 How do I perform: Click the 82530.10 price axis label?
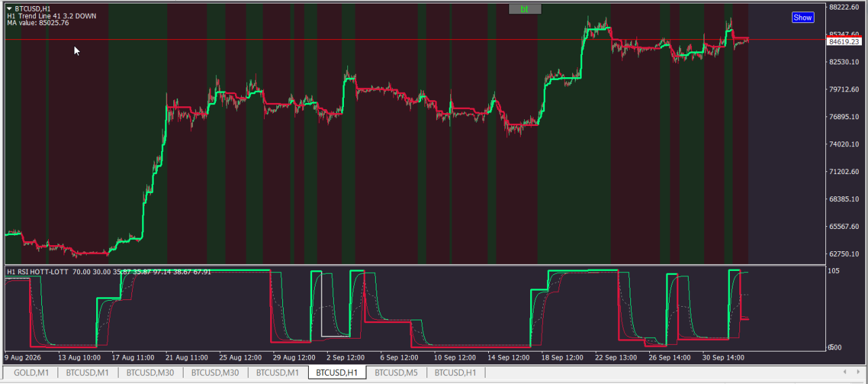844,62
